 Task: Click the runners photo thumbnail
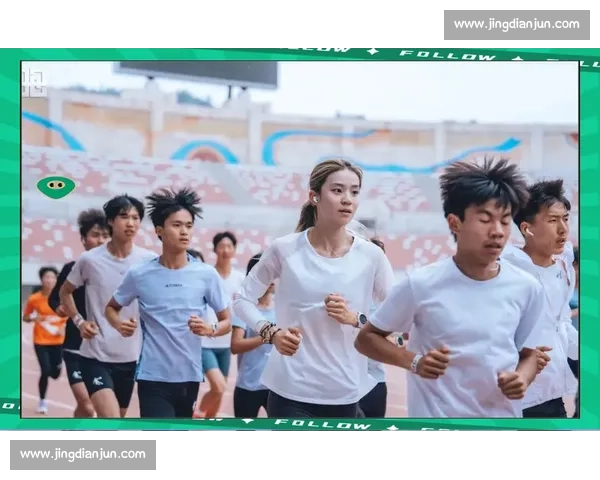point(300,239)
